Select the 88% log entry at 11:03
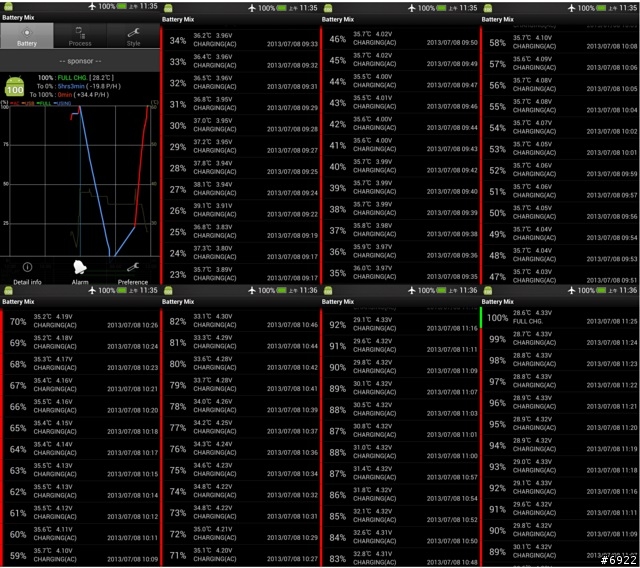Screen dimensions: 640x568 tap(400, 409)
